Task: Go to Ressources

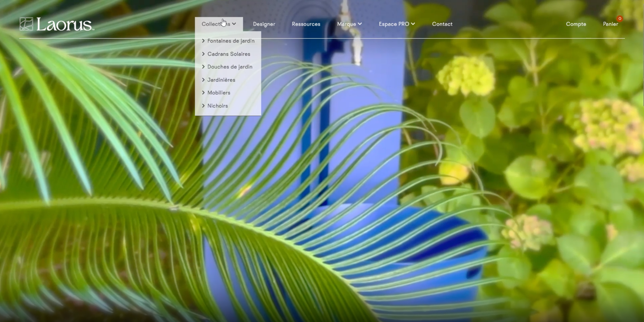Action: pyautogui.click(x=306, y=24)
